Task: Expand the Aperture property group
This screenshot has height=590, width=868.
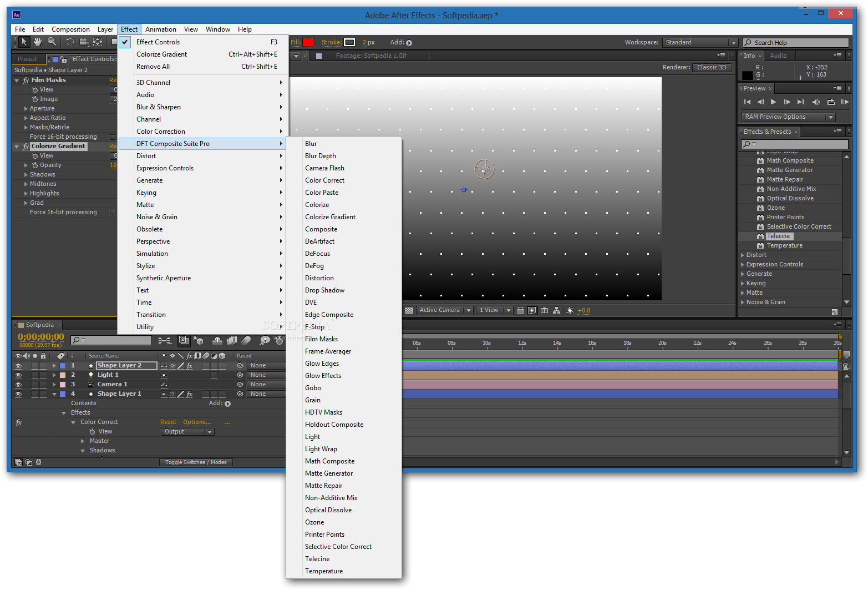Action: click(x=26, y=109)
